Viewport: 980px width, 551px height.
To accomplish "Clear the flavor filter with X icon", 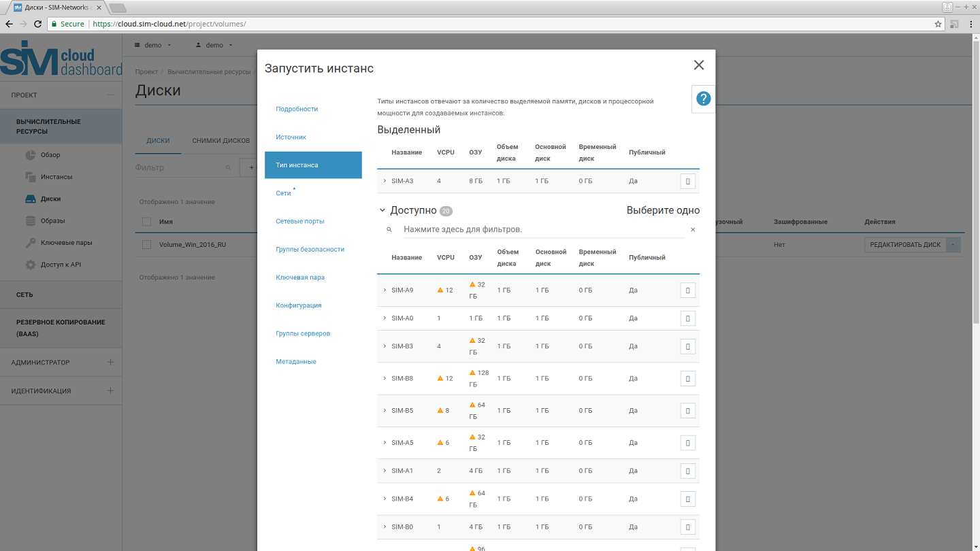I will 693,230.
